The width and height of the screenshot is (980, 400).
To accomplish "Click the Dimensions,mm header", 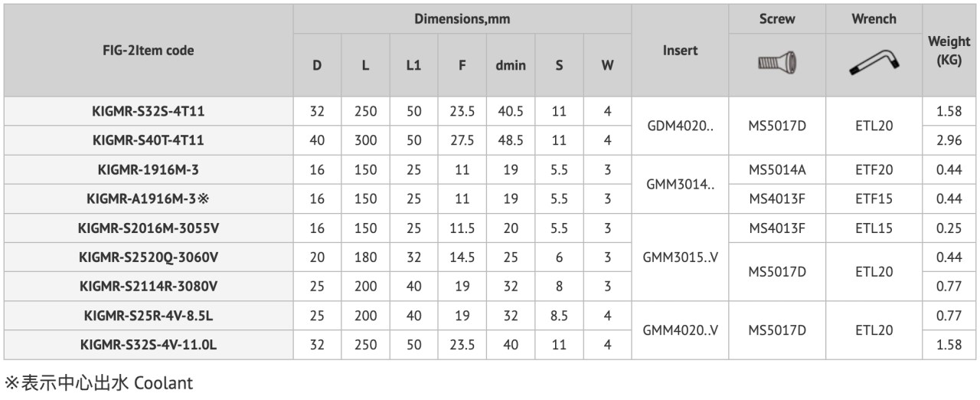I will 462,18.
